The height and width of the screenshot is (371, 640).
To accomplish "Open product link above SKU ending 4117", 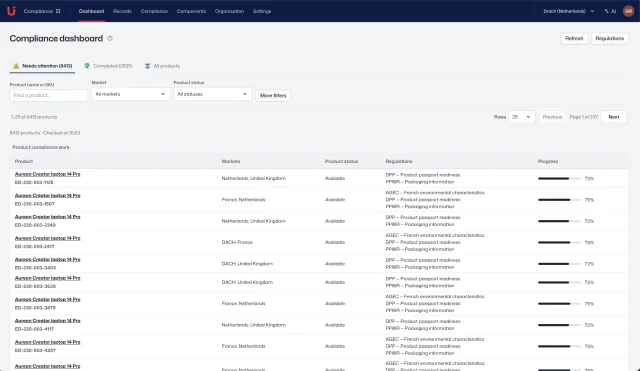I will pos(47,321).
